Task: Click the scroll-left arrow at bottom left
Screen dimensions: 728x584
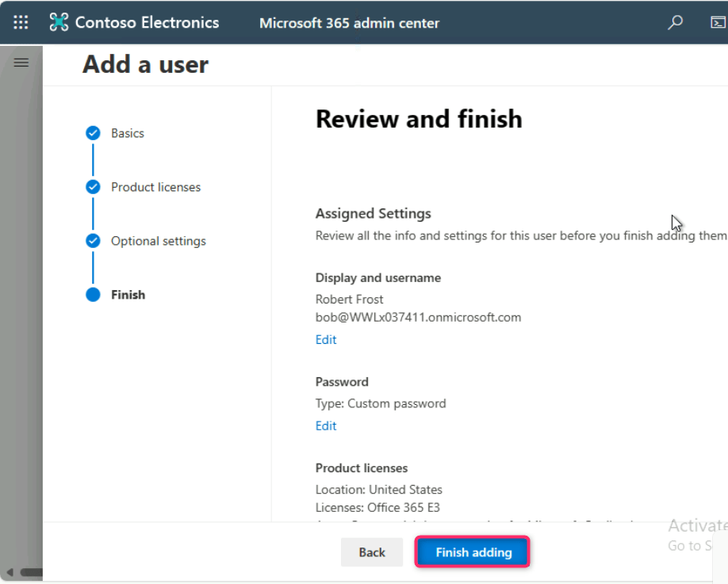Action: pyautogui.click(x=10, y=572)
